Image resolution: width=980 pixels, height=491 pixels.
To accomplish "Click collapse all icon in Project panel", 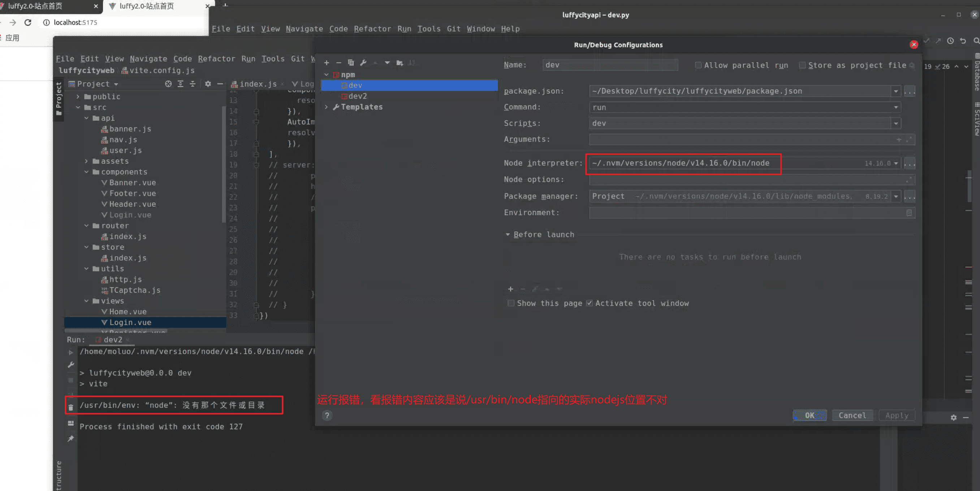I will 193,84.
